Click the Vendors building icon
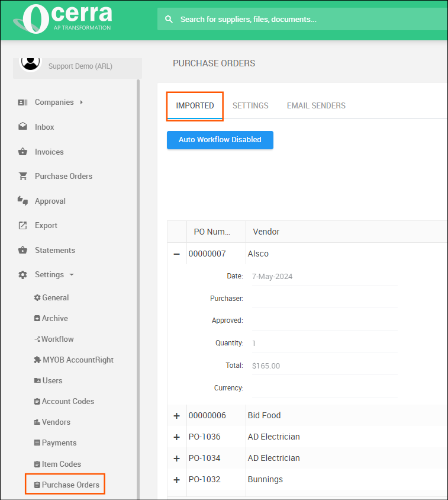This screenshot has width=448, height=500. pyautogui.click(x=37, y=422)
